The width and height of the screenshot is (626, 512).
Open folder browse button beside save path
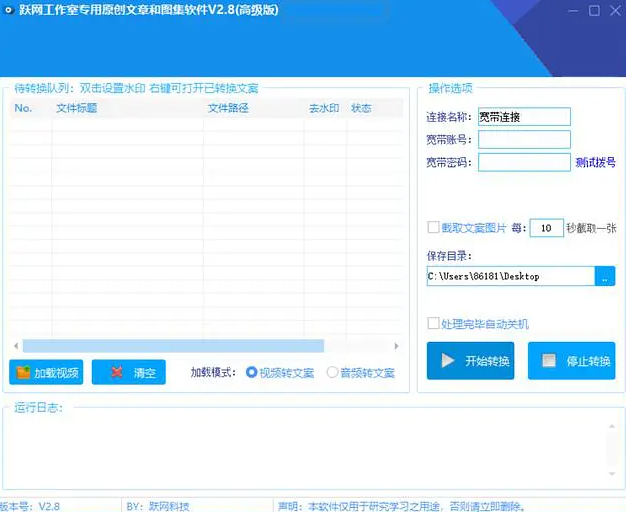pos(605,276)
